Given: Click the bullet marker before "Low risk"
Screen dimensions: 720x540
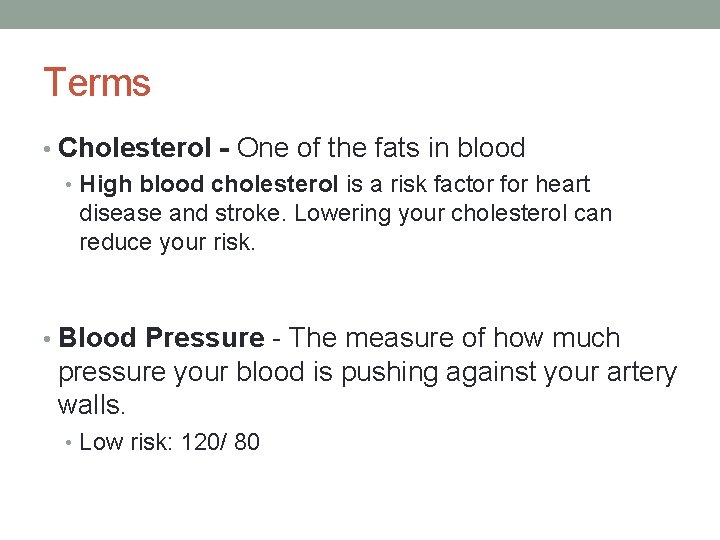Looking at the screenshot, I should click(70, 443).
